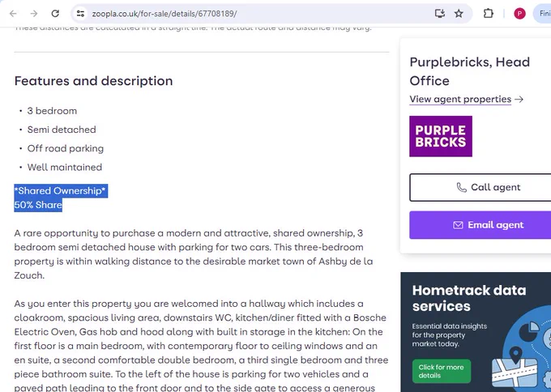Click the Purplebricks, Head Office title
Screen dimensions: 551x392
coord(469,71)
